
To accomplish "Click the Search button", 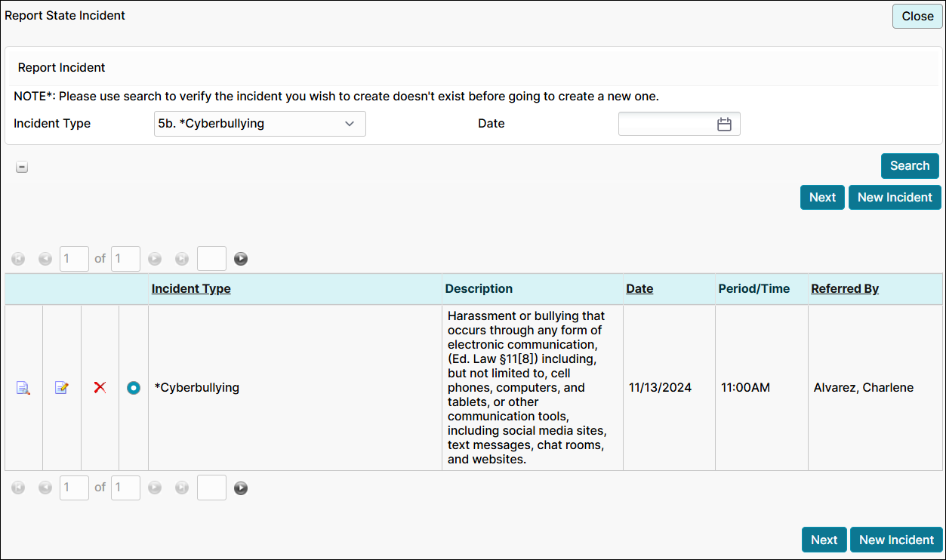I will 910,166.
